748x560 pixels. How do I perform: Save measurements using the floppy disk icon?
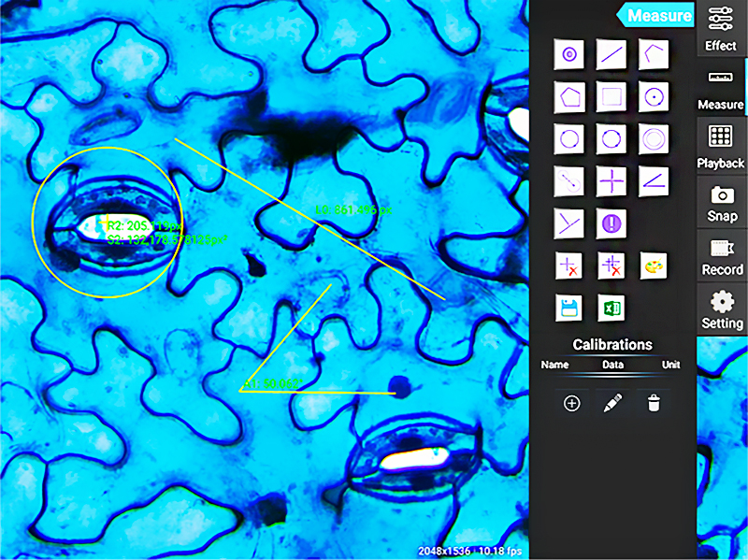point(569,309)
